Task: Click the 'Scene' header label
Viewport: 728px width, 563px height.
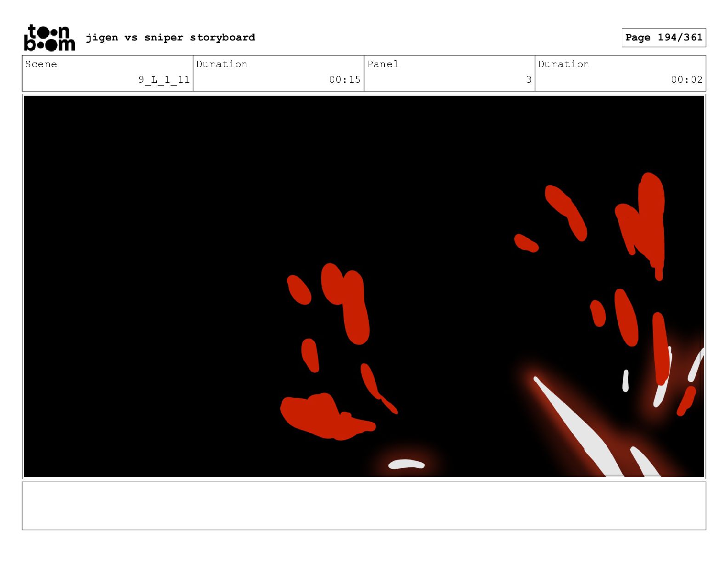Action: [x=41, y=64]
